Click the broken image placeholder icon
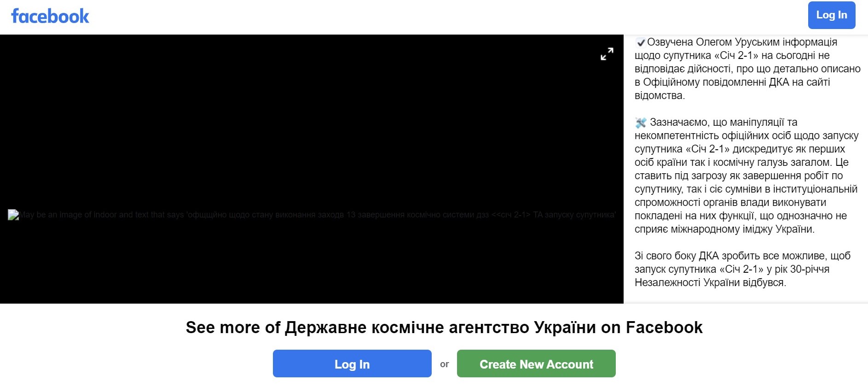The height and width of the screenshot is (387, 868). point(13,215)
